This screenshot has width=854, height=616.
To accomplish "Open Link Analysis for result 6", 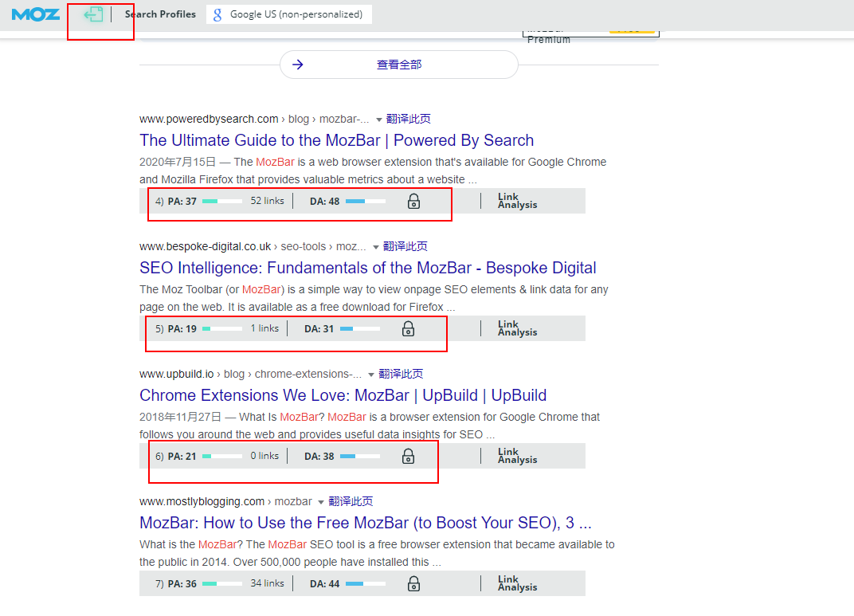I will pos(517,456).
